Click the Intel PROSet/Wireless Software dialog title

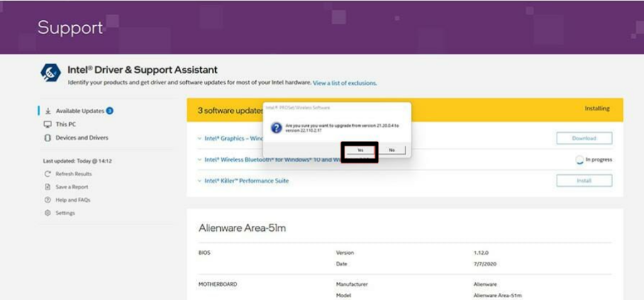click(x=297, y=108)
